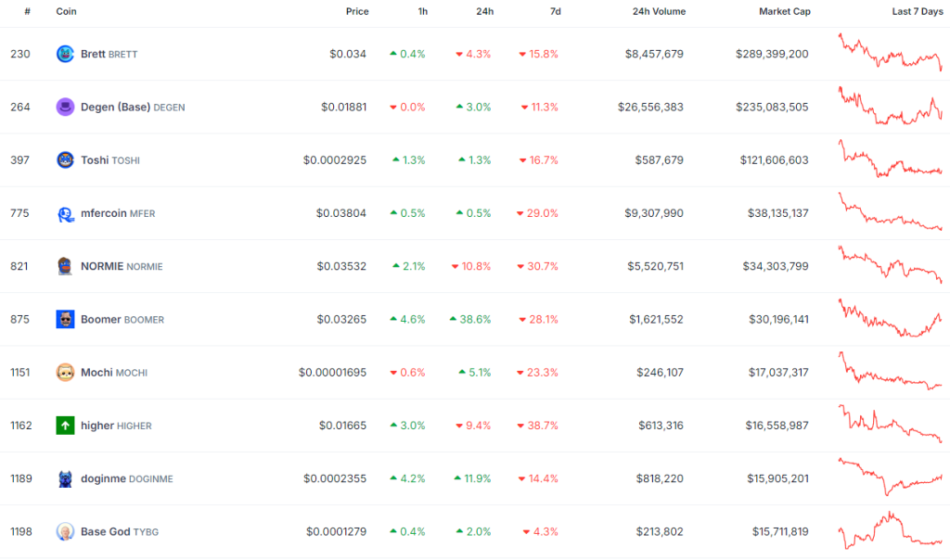This screenshot has height=560, width=950.
Task: Sort the table by Price
Action: pyautogui.click(x=357, y=12)
